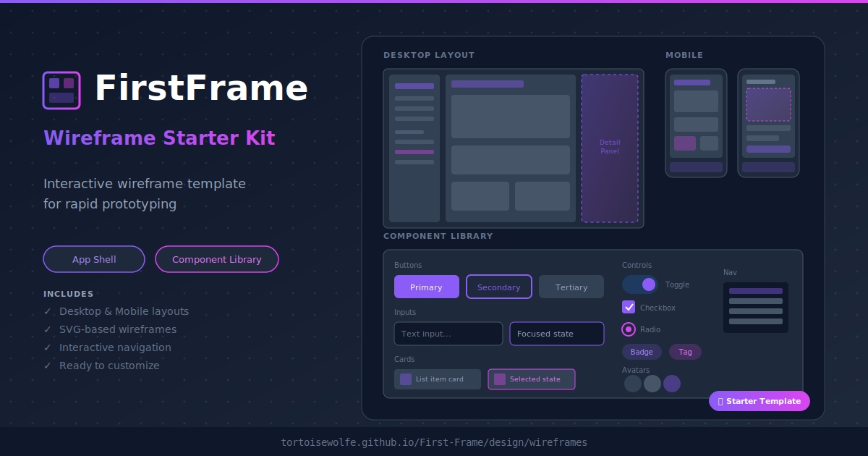Click the MOBILE heading
The height and width of the screenshot is (456, 868).
(x=684, y=55)
